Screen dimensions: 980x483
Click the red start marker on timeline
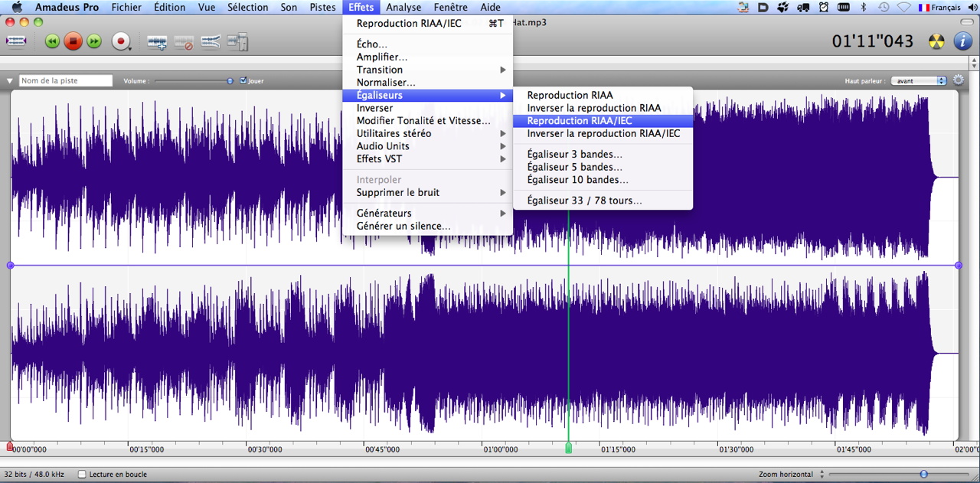pyautogui.click(x=10, y=447)
